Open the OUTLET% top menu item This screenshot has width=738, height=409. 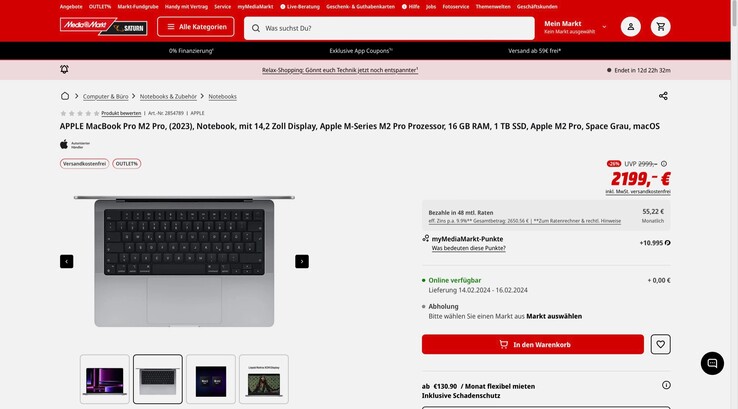point(100,7)
